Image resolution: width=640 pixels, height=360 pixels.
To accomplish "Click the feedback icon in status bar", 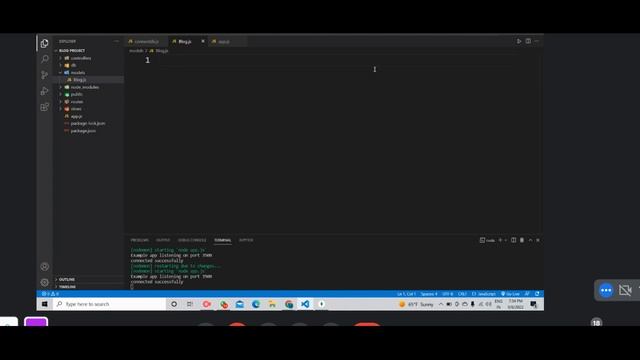I will click(x=527, y=294).
